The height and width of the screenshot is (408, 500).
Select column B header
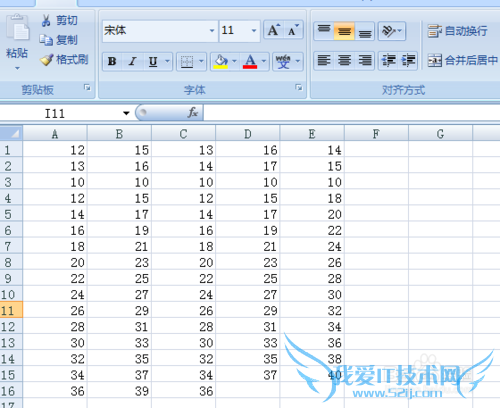[119, 134]
